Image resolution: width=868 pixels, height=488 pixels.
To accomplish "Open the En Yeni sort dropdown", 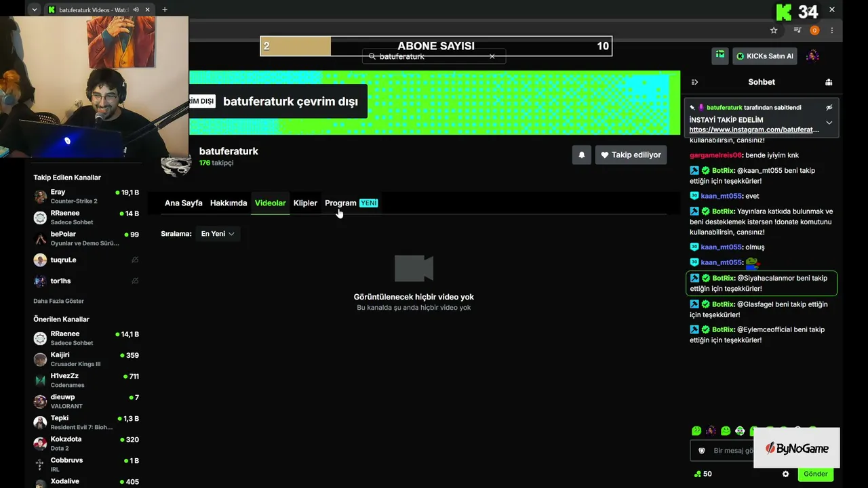I will (218, 234).
